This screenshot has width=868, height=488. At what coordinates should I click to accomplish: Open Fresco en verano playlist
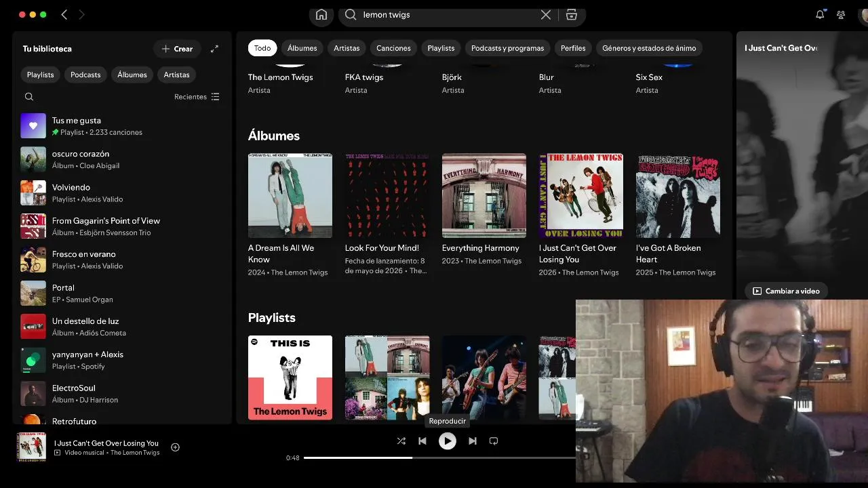[x=122, y=260]
